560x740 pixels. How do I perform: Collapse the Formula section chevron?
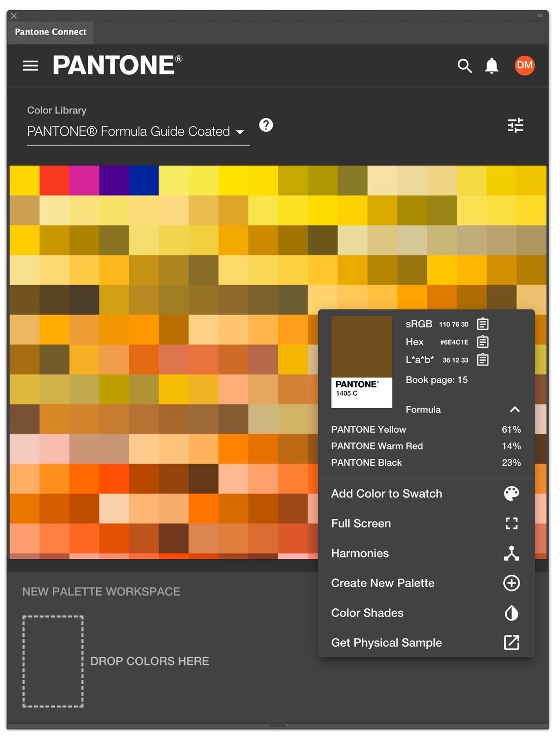(515, 409)
